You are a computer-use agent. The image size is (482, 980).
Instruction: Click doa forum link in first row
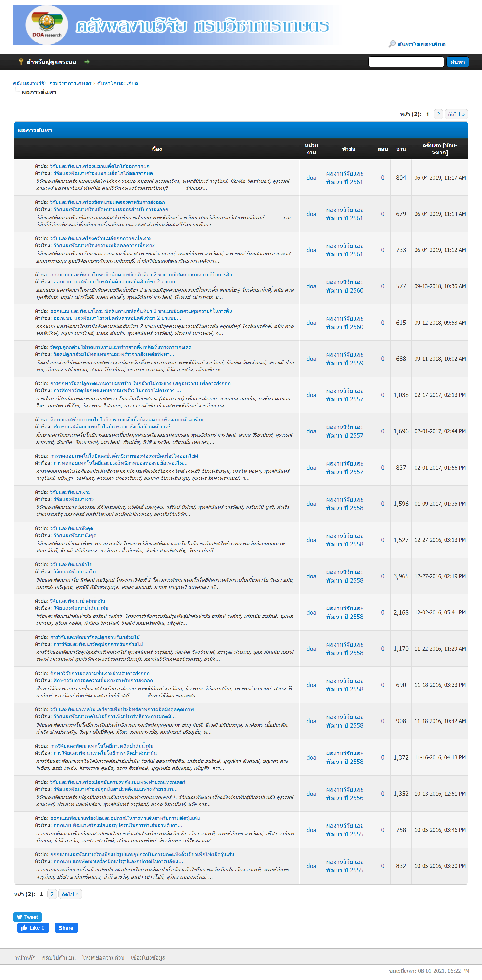pyautogui.click(x=311, y=178)
